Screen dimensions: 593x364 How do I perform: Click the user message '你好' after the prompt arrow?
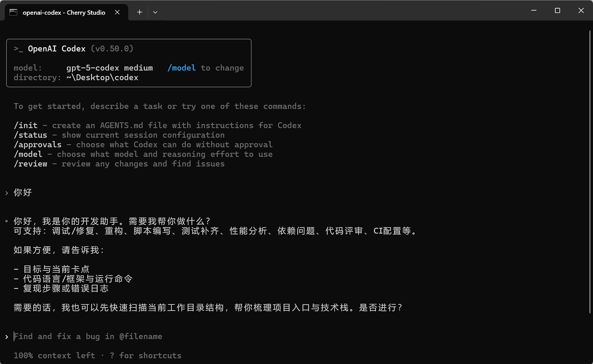click(x=23, y=192)
